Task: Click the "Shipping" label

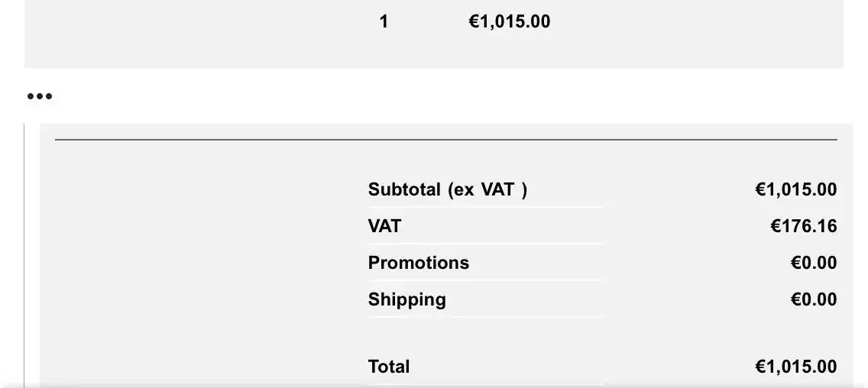Action: click(x=406, y=299)
